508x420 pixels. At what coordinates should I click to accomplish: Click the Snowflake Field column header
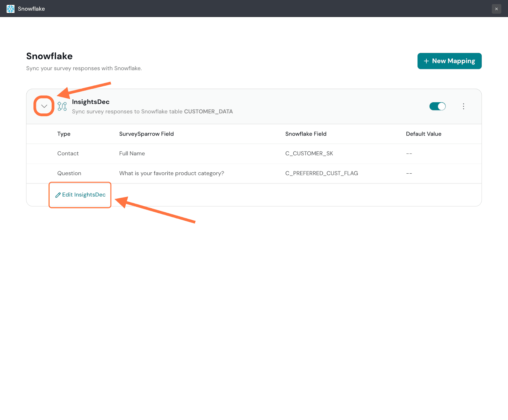305,134
